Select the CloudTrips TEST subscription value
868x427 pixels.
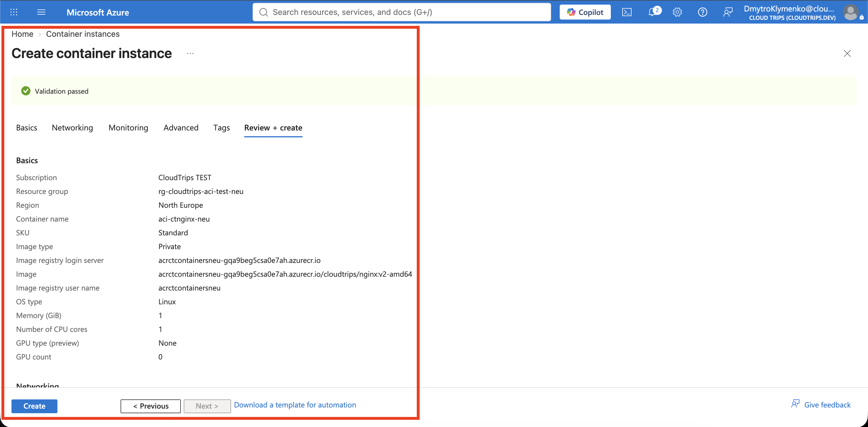pos(185,177)
